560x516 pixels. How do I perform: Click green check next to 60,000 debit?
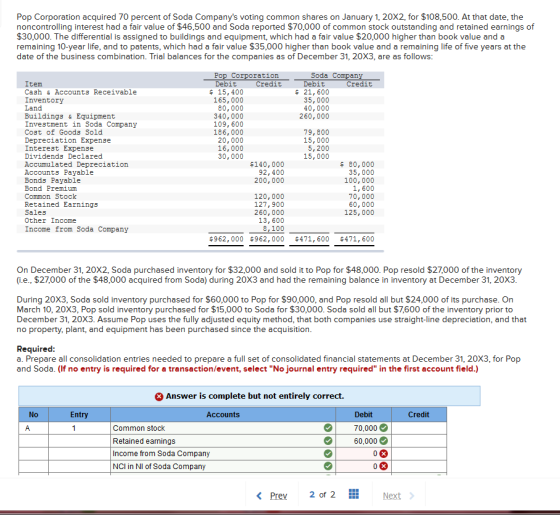(x=383, y=441)
